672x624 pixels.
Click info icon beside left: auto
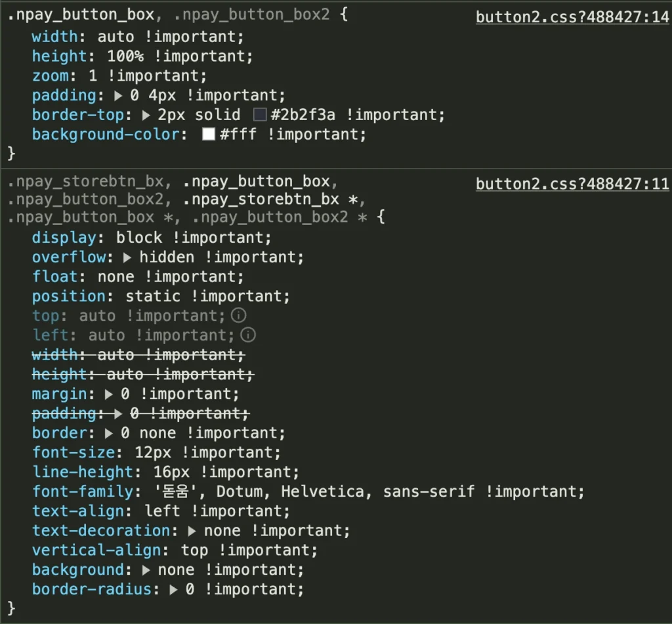[x=248, y=335]
